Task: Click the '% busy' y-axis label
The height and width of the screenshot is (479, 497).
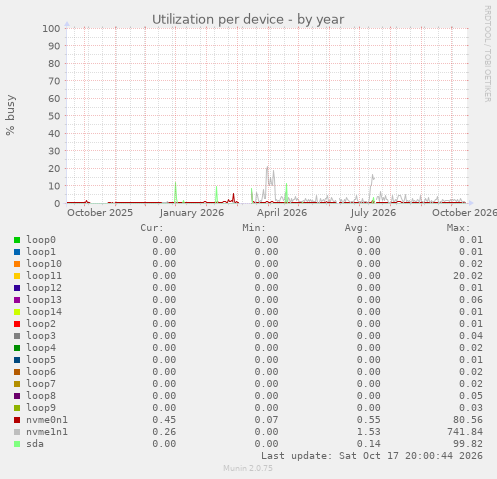Action: click(x=10, y=115)
